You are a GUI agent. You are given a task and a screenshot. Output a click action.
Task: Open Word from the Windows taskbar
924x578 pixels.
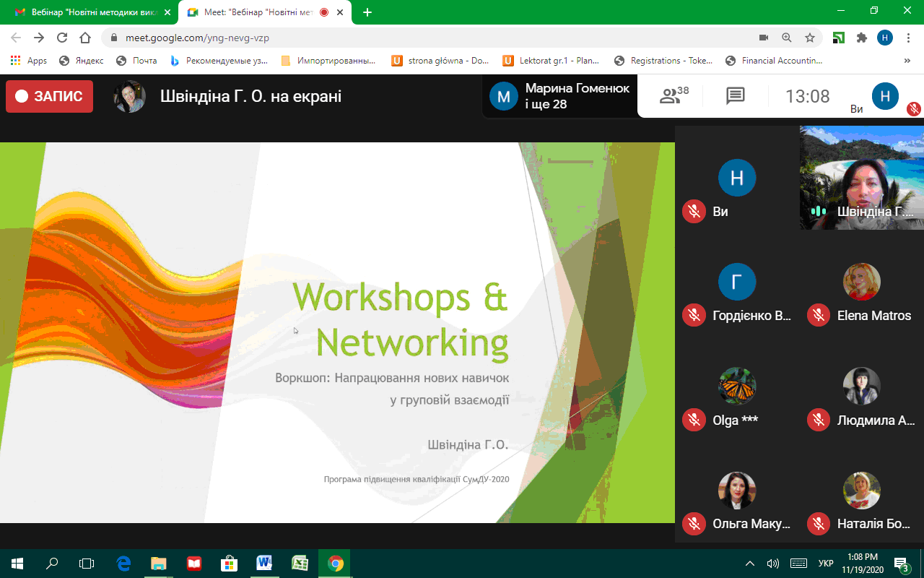264,564
